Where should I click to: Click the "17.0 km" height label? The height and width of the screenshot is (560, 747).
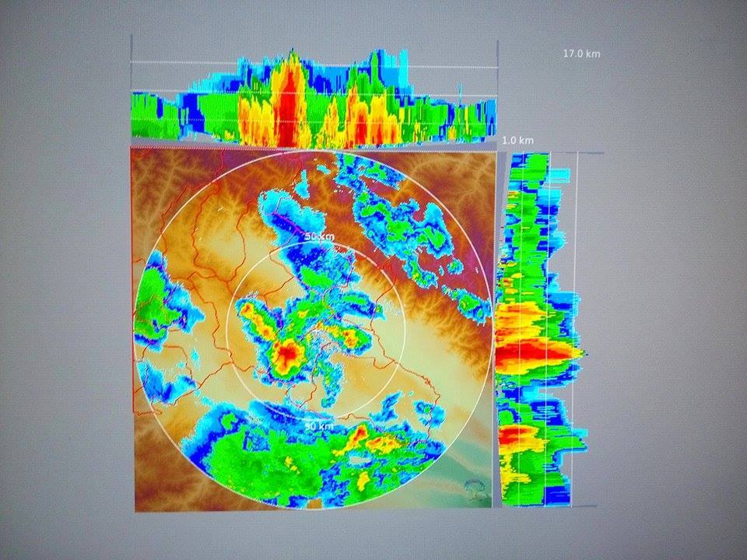click(581, 54)
